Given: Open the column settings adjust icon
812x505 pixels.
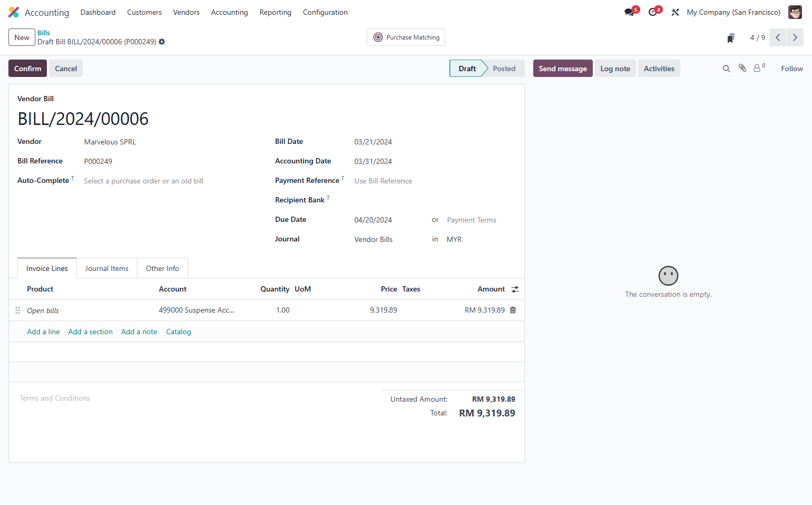Looking at the screenshot, I should click(x=515, y=289).
